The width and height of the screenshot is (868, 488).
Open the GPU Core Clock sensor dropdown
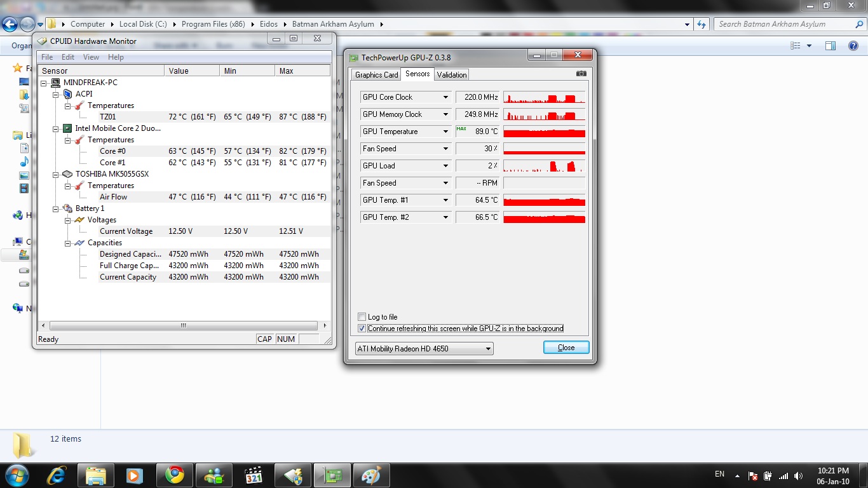pyautogui.click(x=446, y=97)
